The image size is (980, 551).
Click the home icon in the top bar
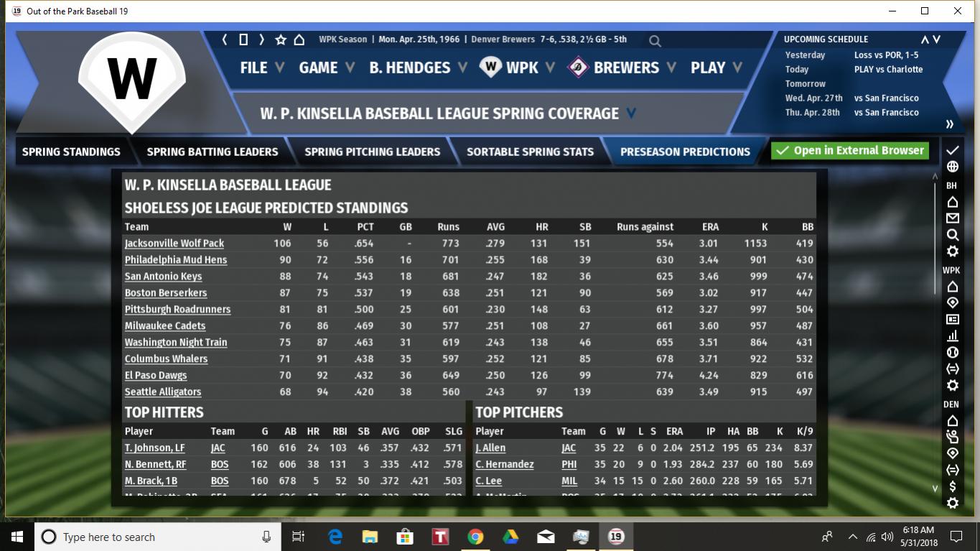[299, 40]
